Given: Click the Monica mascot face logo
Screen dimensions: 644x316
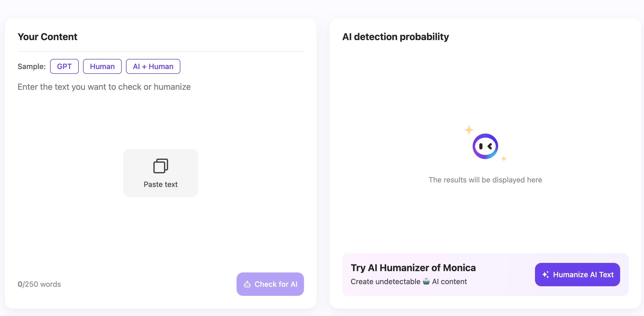Looking at the screenshot, I should pyautogui.click(x=485, y=146).
